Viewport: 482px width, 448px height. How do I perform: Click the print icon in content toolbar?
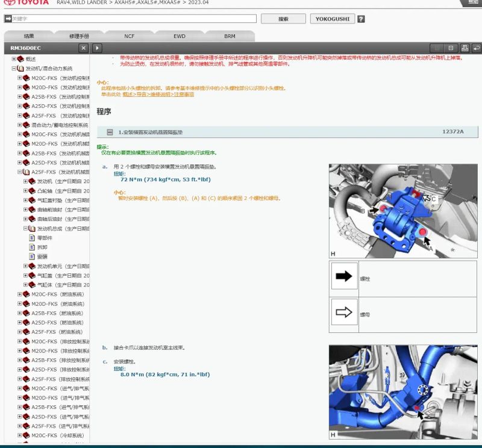pos(465,48)
